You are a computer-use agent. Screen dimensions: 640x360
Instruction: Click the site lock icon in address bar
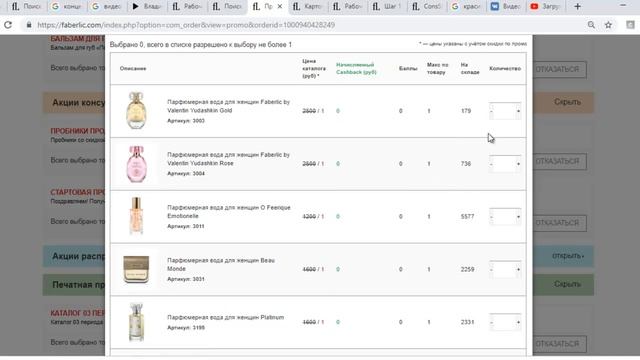click(29, 25)
